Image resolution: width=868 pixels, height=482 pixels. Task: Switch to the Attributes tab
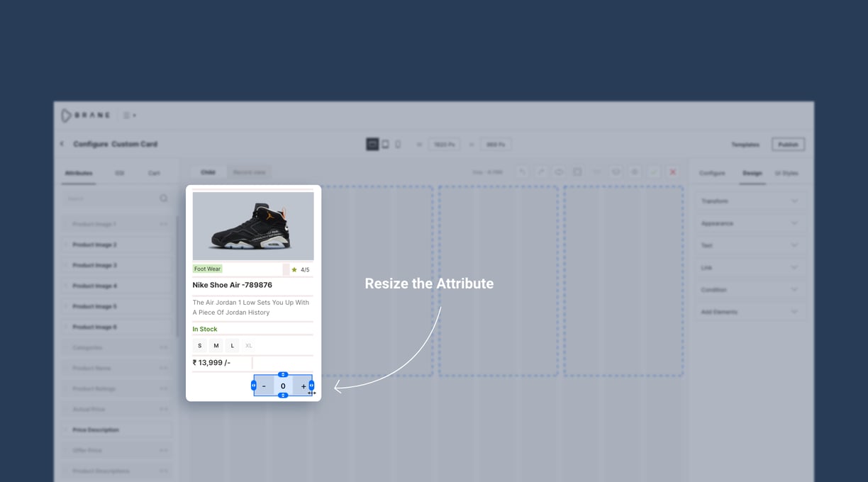pyautogui.click(x=79, y=173)
